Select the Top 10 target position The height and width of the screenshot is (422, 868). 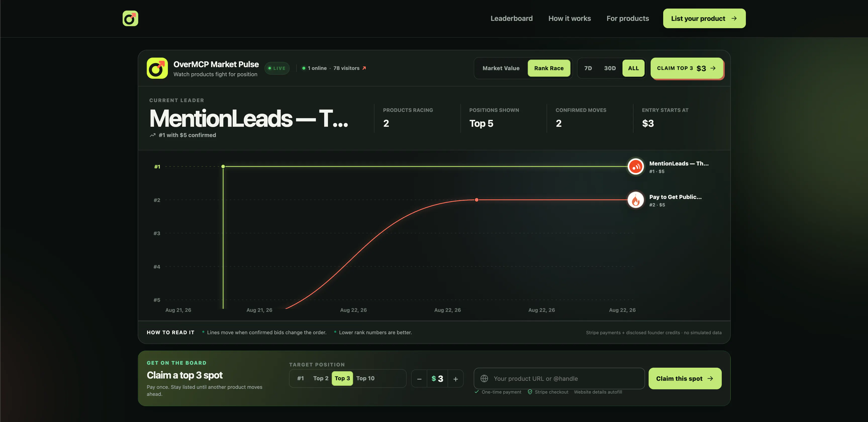365,378
